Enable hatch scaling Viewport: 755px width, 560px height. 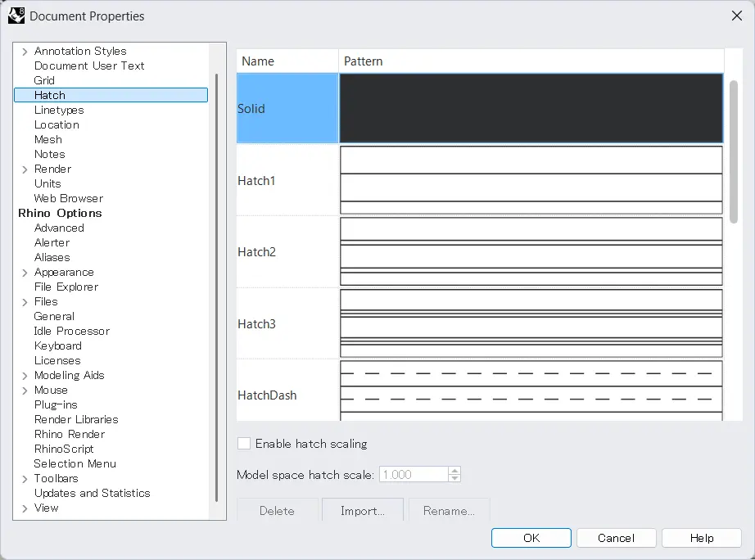coord(243,444)
